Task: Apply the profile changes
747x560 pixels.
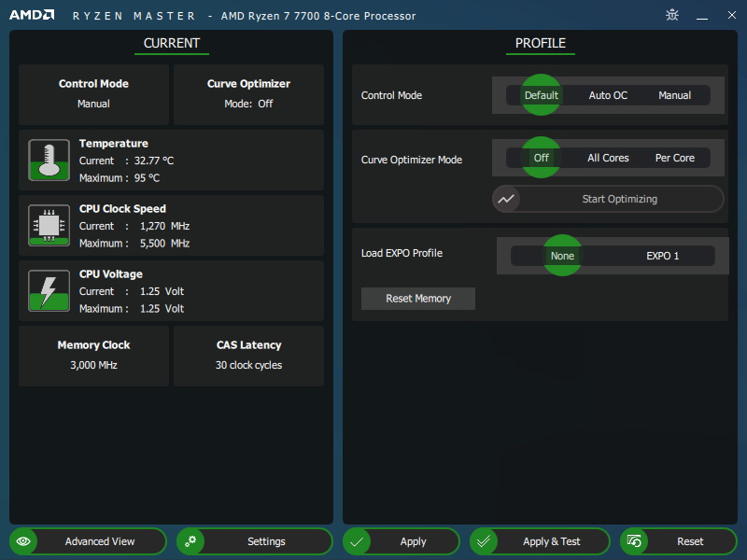Action: (x=402, y=541)
